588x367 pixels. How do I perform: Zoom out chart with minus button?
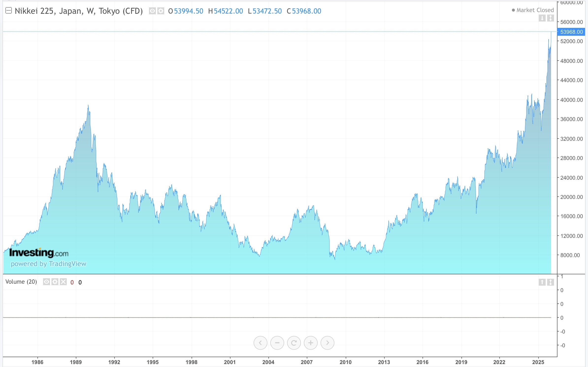point(277,343)
